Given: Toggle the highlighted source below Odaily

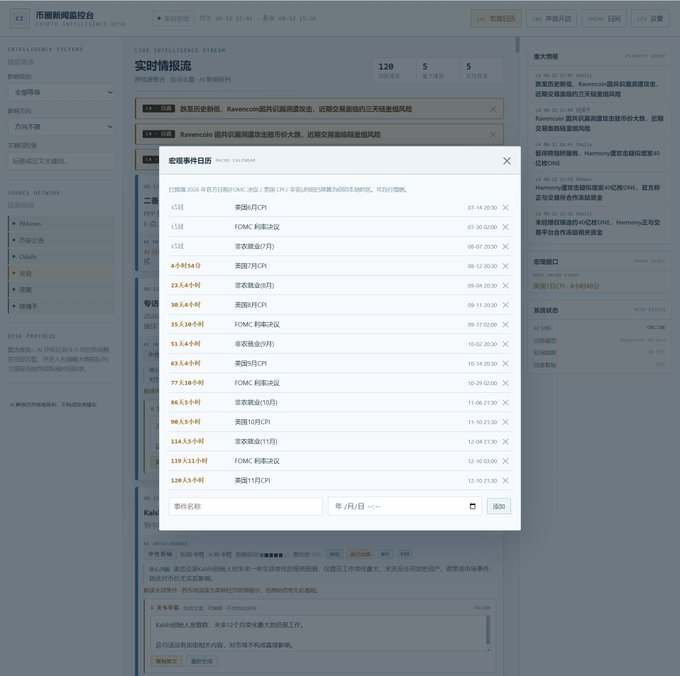Looking at the screenshot, I should 62,273.
